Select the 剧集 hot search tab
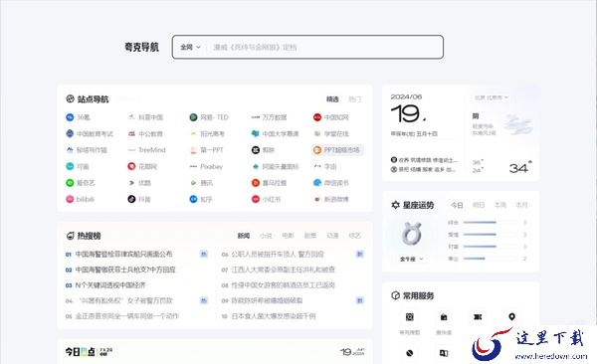 point(310,236)
